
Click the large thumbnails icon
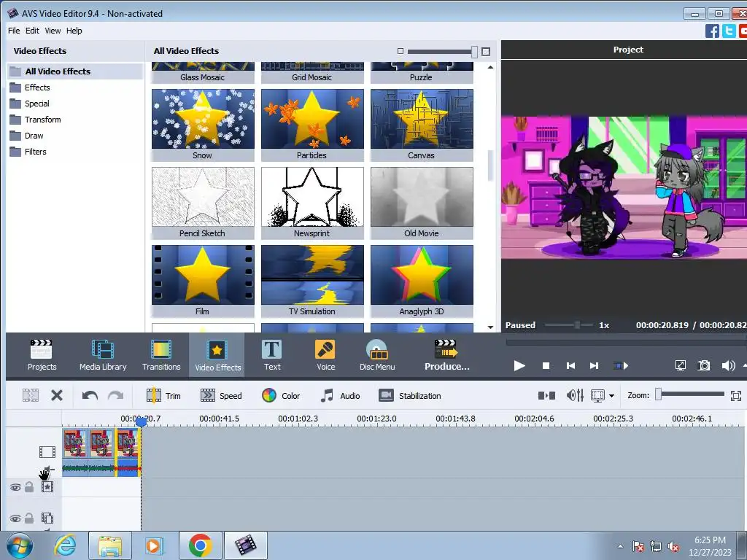(486, 52)
